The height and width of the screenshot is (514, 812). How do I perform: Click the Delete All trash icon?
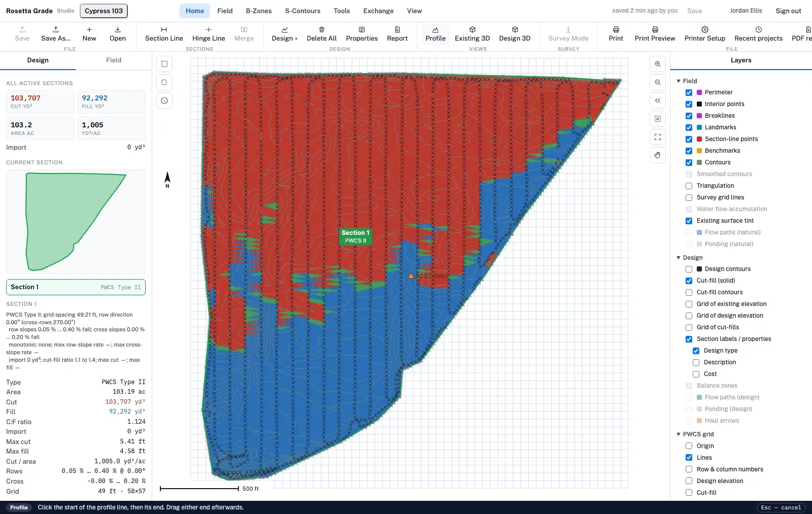click(322, 34)
